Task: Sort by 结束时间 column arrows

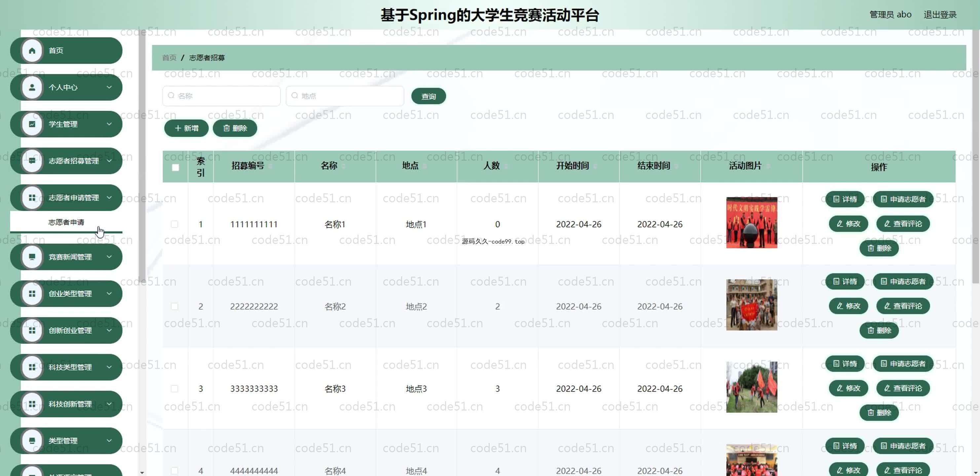Action: [x=676, y=166]
